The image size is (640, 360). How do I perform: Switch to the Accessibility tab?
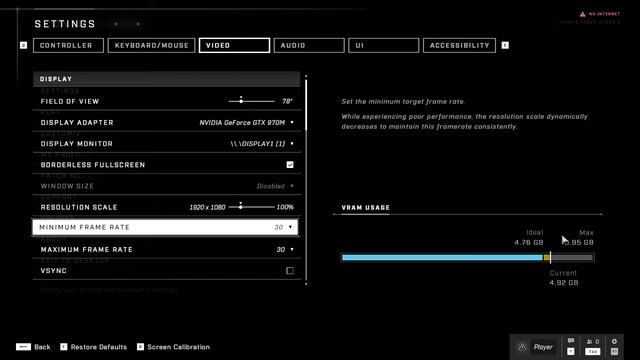pos(460,45)
